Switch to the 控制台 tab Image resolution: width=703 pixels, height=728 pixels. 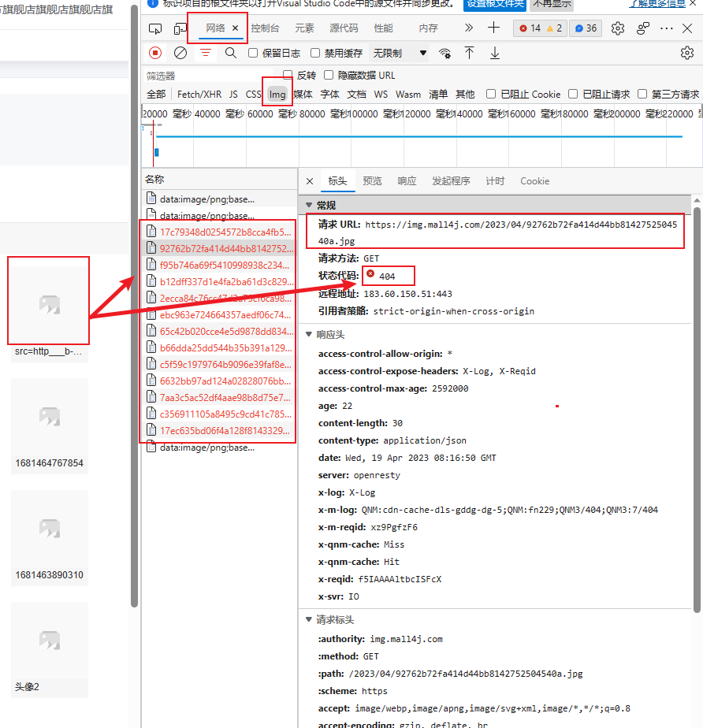[x=265, y=28]
